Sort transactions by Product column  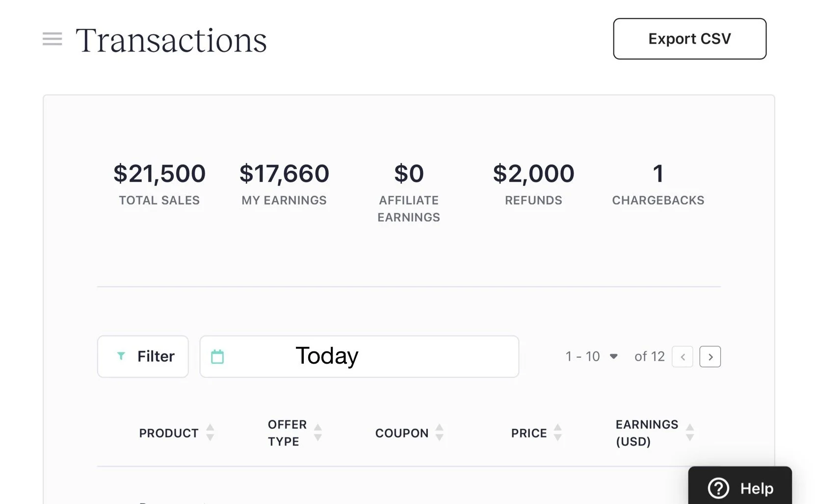(210, 432)
